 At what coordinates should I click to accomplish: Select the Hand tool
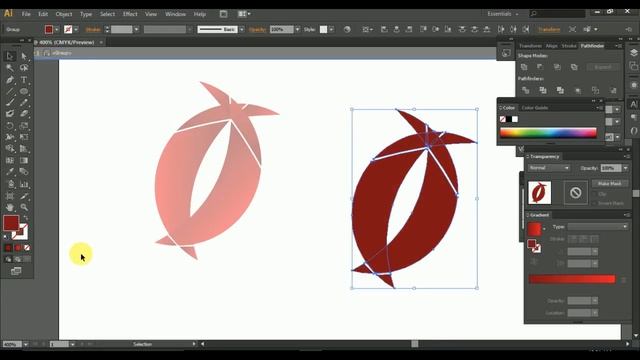[x=10, y=207]
